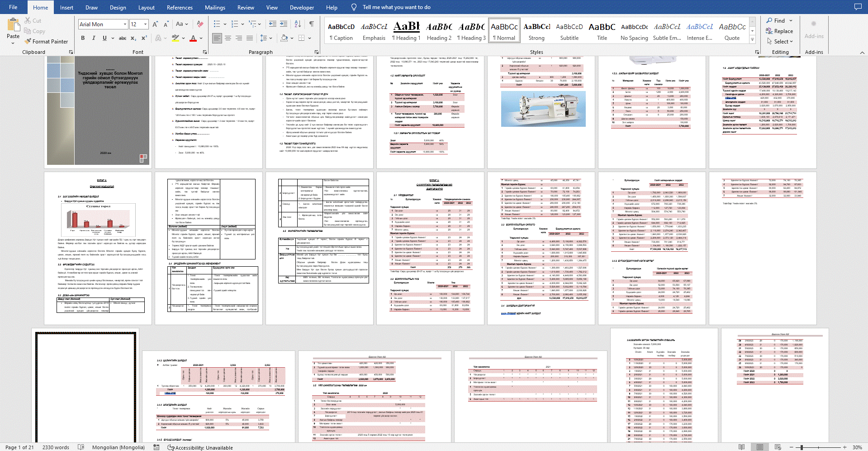Screen dimensions: 868x451
Task: Open the Font dialog launcher
Action: pyautogui.click(x=205, y=52)
